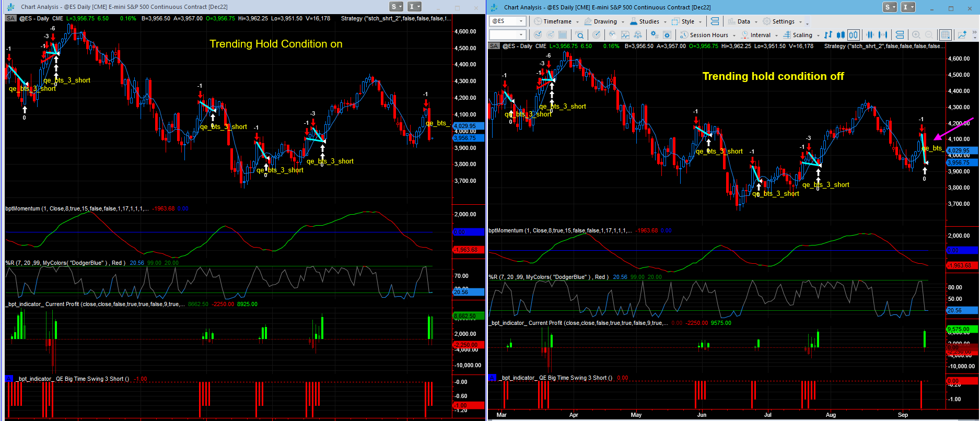Screen dimensions: 980x421
Task: Click the blue 3,956.75 price marker on right axis
Action: (x=961, y=162)
